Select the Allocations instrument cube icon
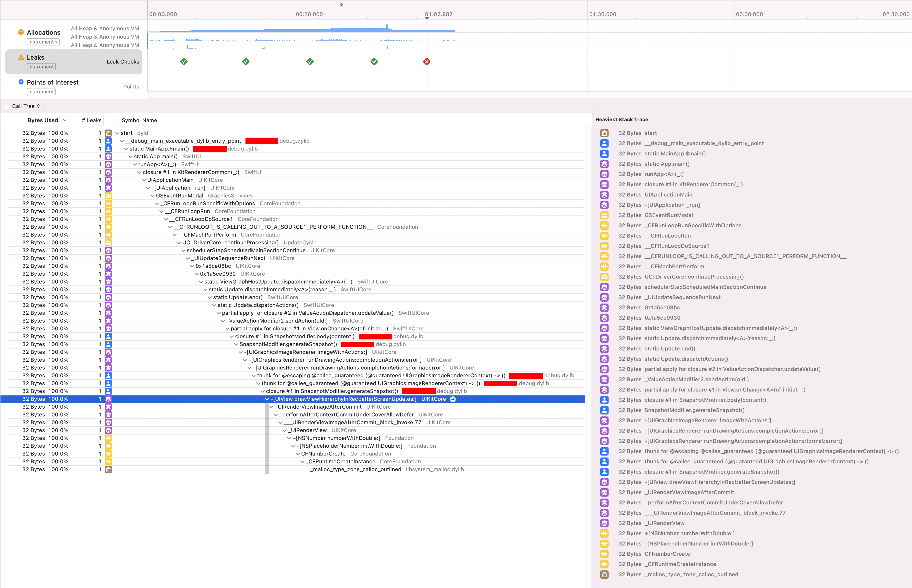 click(21, 32)
